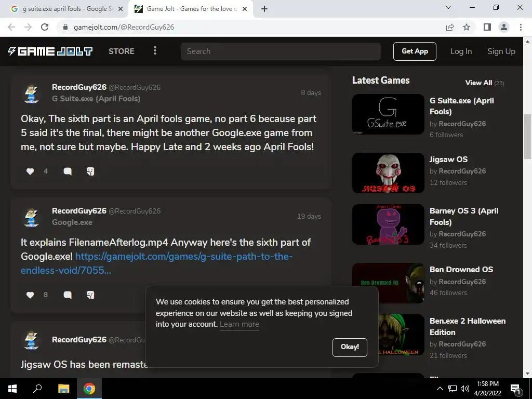The width and height of the screenshot is (532, 399).
Task: Like the G Suite.exe April Fools post
Action: pyautogui.click(x=30, y=171)
